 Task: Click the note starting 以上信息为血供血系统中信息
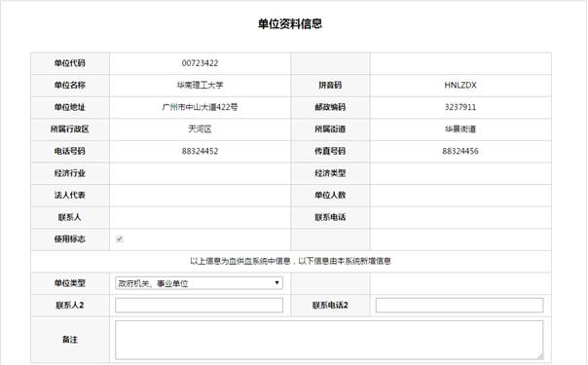click(291, 261)
